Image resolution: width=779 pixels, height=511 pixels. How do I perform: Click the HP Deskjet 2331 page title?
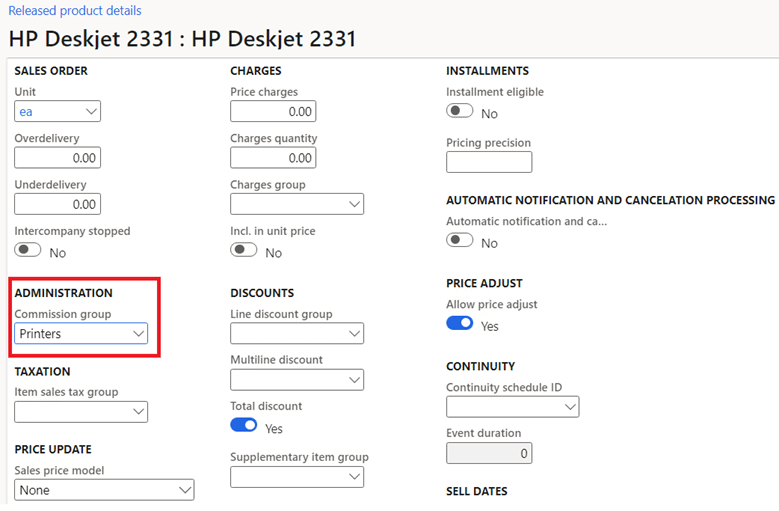point(182,39)
